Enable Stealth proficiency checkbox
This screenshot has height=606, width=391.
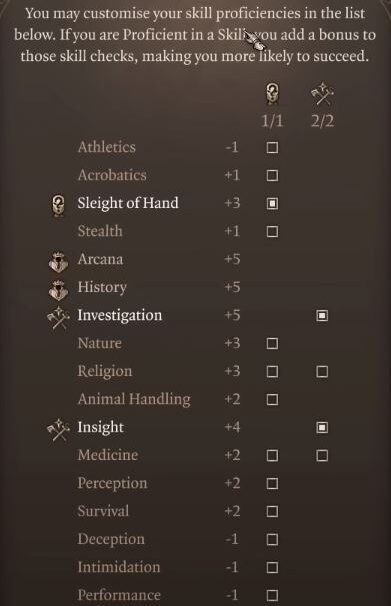click(272, 232)
